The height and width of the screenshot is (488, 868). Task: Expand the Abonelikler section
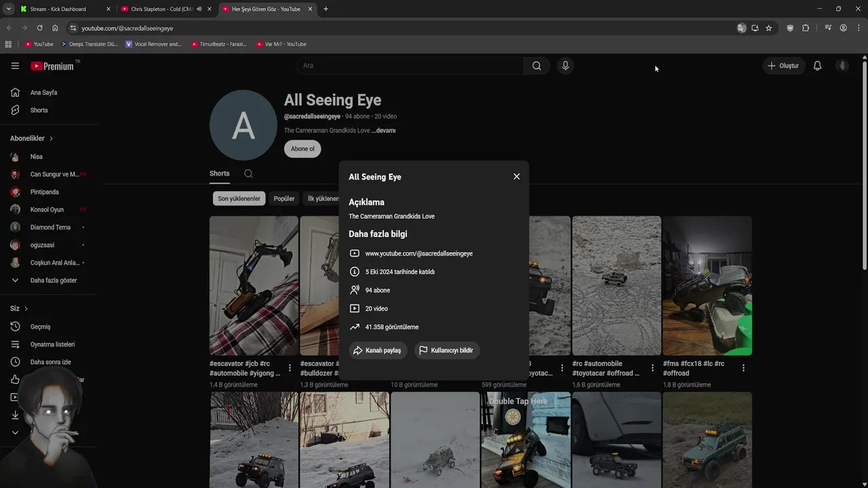click(x=31, y=138)
